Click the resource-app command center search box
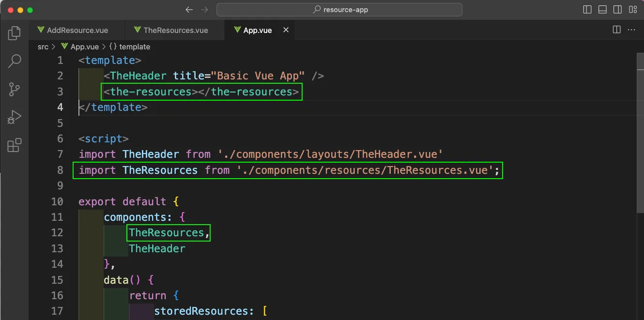Viewport: 644px width, 320px height. tap(339, 10)
